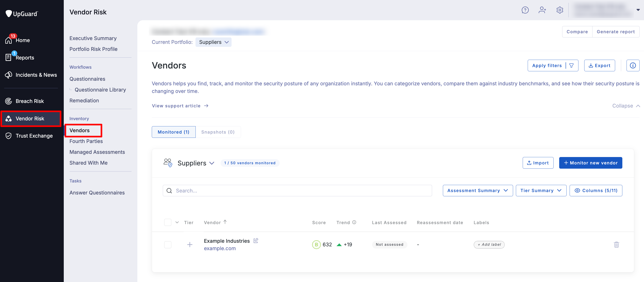This screenshot has height=282, width=644.
Task: Open Fourth Parties page
Action: click(x=86, y=141)
